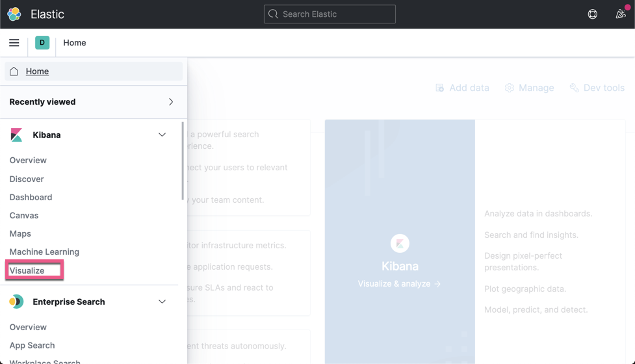Open App Search in sidebar

coord(32,345)
